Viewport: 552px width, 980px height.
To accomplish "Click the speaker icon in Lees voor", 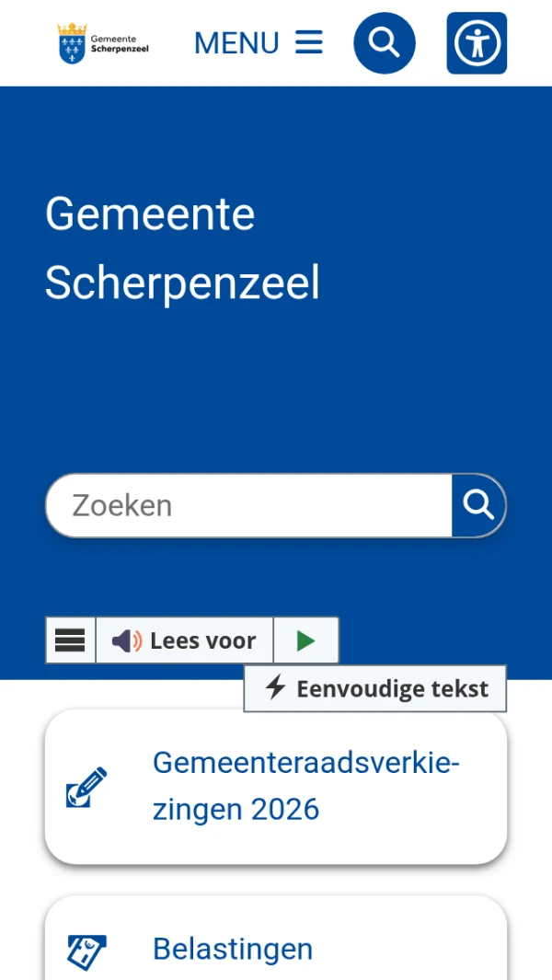I will pyautogui.click(x=127, y=640).
